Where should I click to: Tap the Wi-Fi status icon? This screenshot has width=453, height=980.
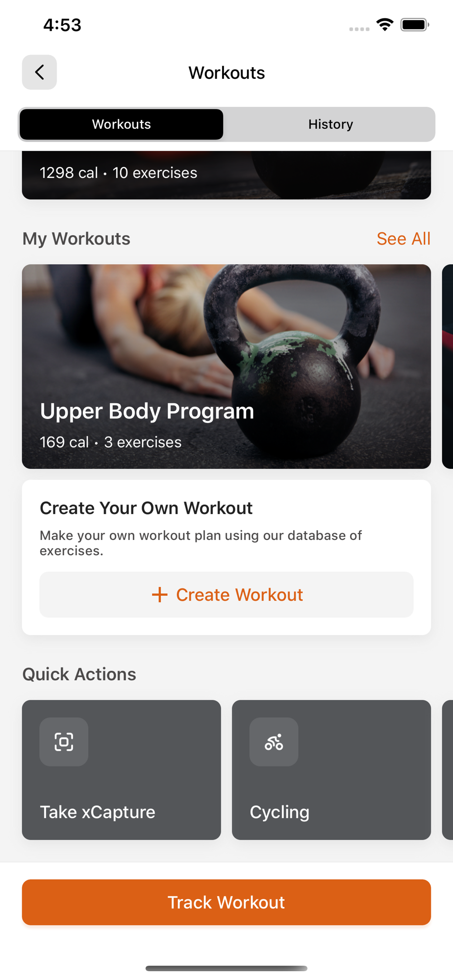click(x=385, y=24)
